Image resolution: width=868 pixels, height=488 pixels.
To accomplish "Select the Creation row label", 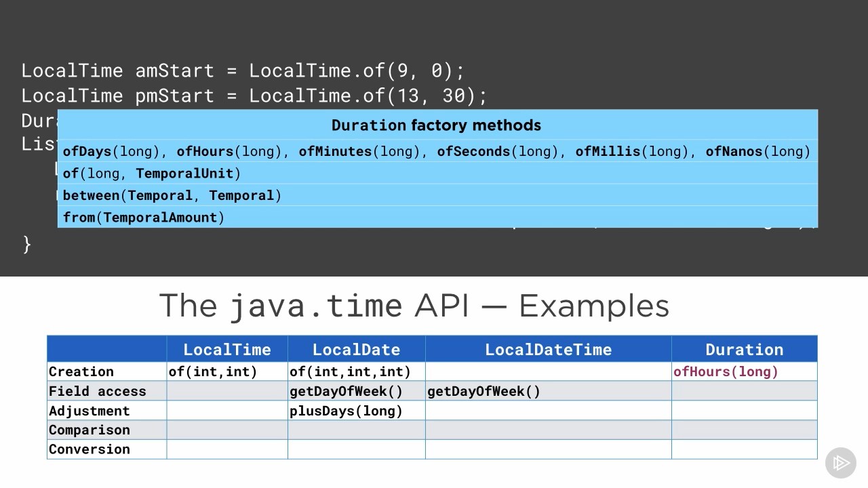I will coord(81,371).
